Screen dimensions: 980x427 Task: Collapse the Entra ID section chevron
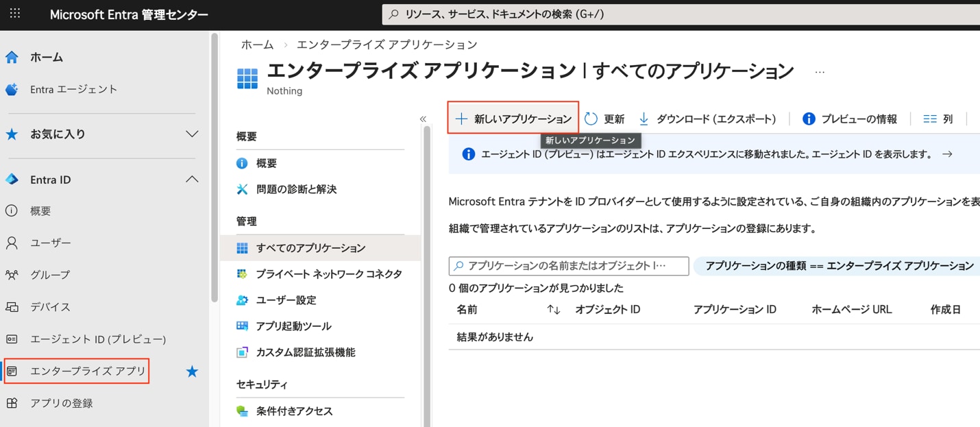[194, 179]
